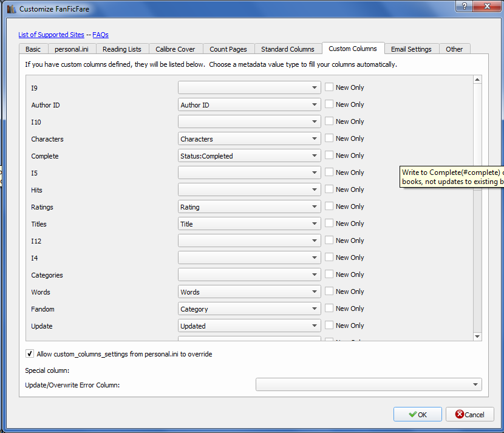This screenshot has height=433, width=504.
Task: Expand the Categories column dropdown
Action: click(250, 275)
